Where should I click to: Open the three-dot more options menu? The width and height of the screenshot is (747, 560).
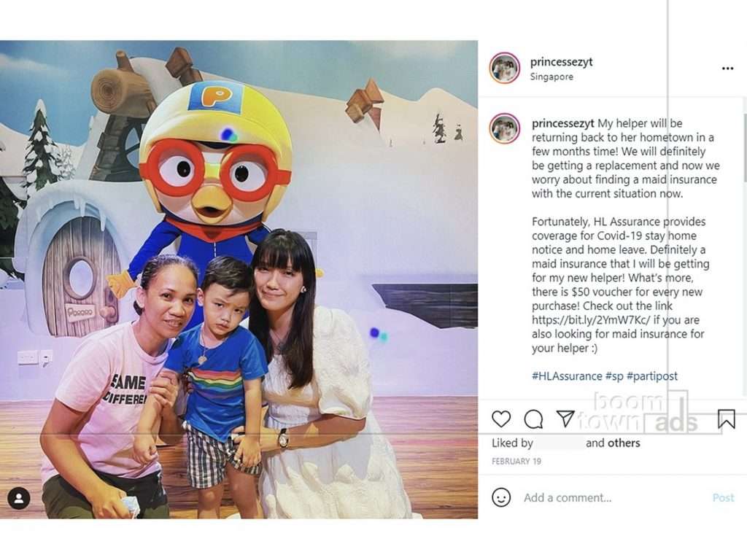(x=727, y=69)
